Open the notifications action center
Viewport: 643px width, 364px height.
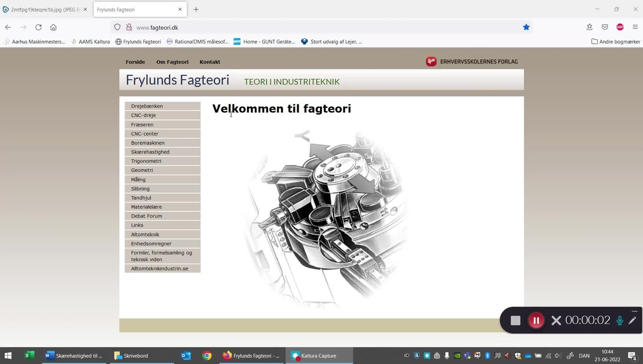[x=632, y=355]
